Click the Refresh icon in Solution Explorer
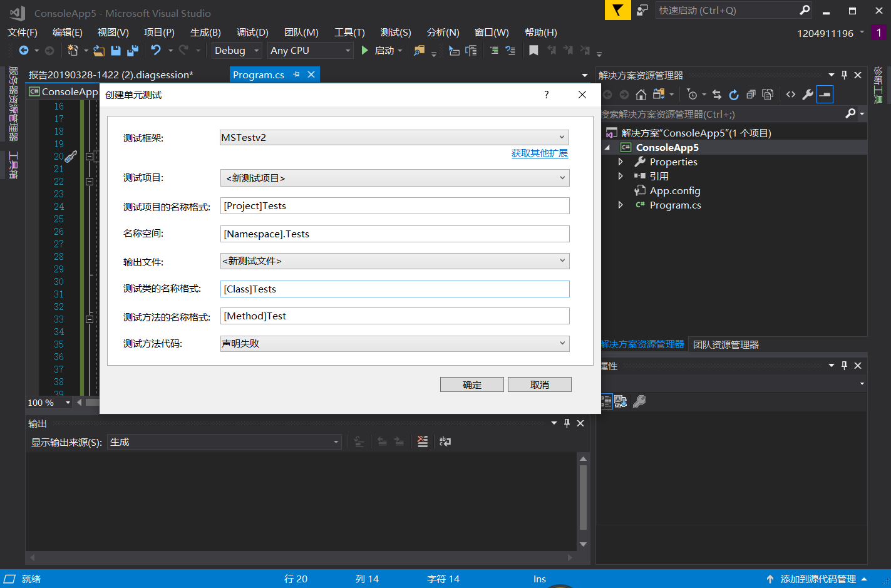 click(734, 95)
